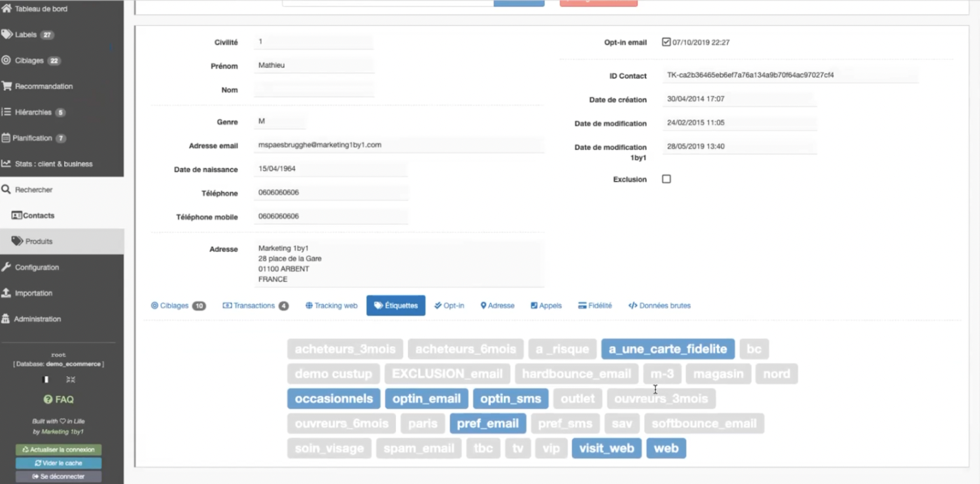Screen dimensions: 980x484
Task: Switch to the Opt-in tab
Action: click(x=449, y=305)
